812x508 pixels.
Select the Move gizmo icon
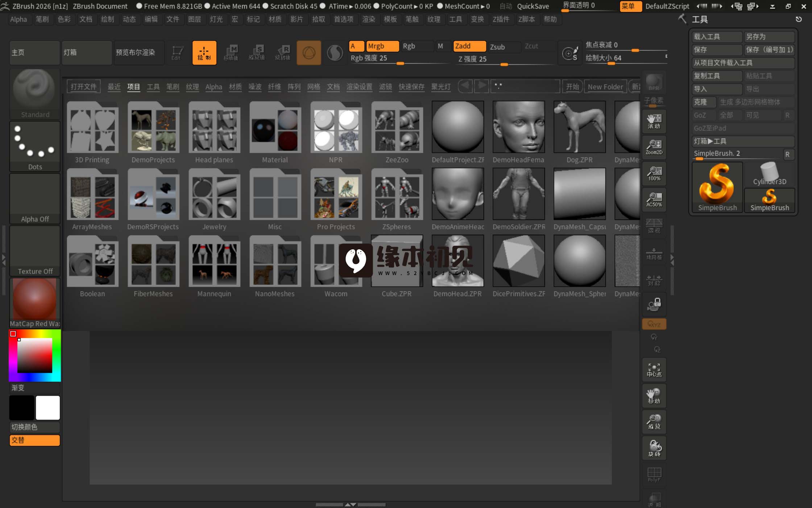(231, 53)
